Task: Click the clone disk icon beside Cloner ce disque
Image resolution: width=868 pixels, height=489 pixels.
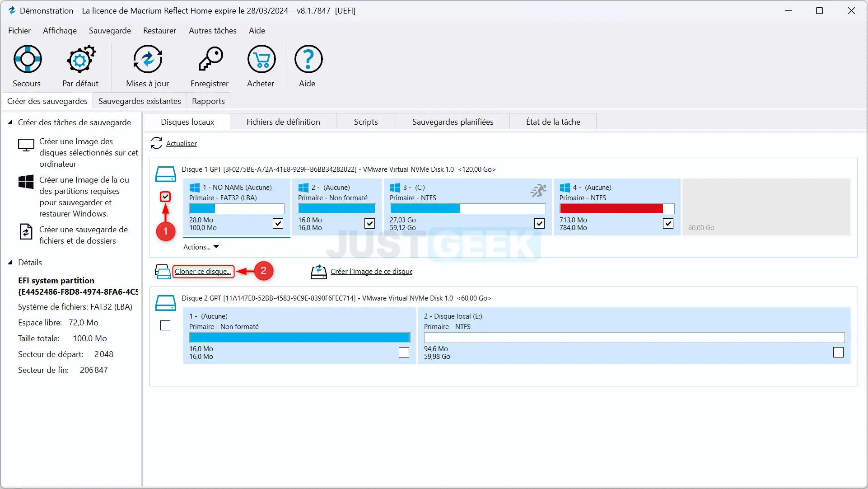Action: pyautogui.click(x=163, y=272)
